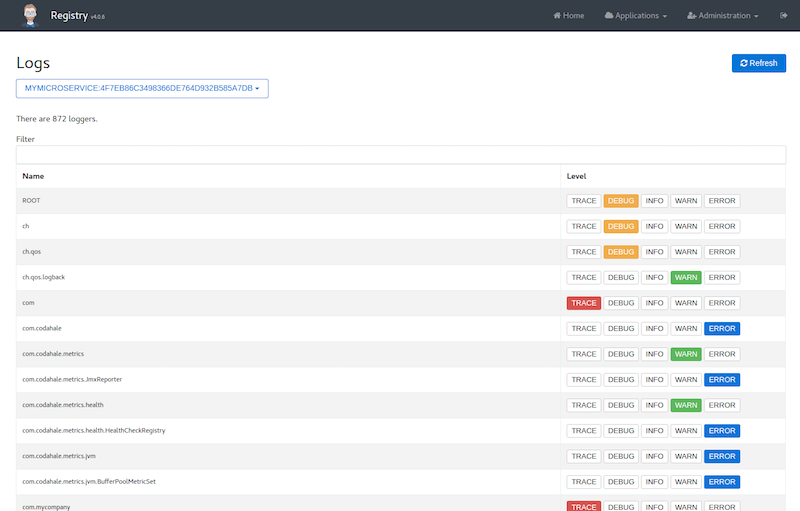Screen dimensions: 800x511
Task: Sort loggers by Name column header
Action: click(33, 176)
